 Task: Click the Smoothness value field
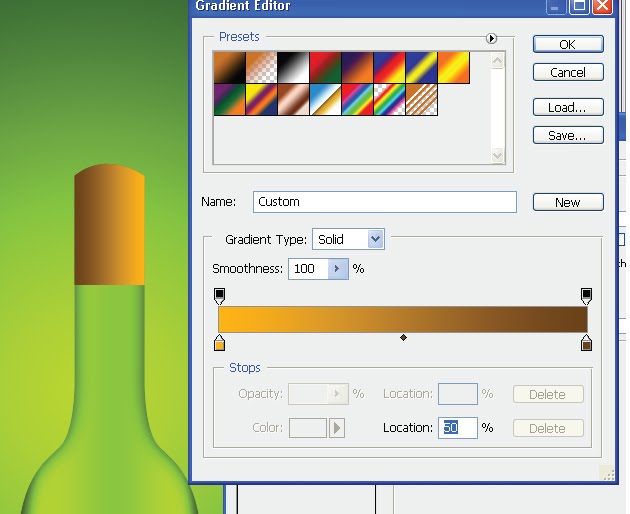(309, 269)
